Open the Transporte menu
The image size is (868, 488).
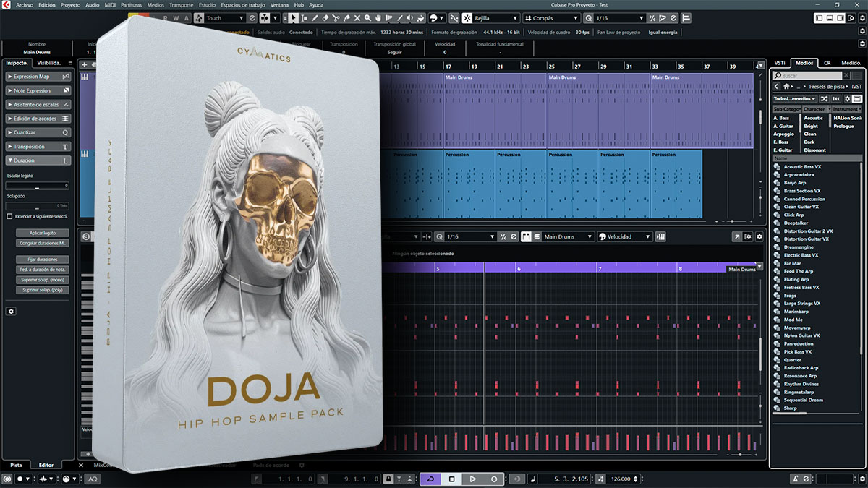pyautogui.click(x=181, y=5)
